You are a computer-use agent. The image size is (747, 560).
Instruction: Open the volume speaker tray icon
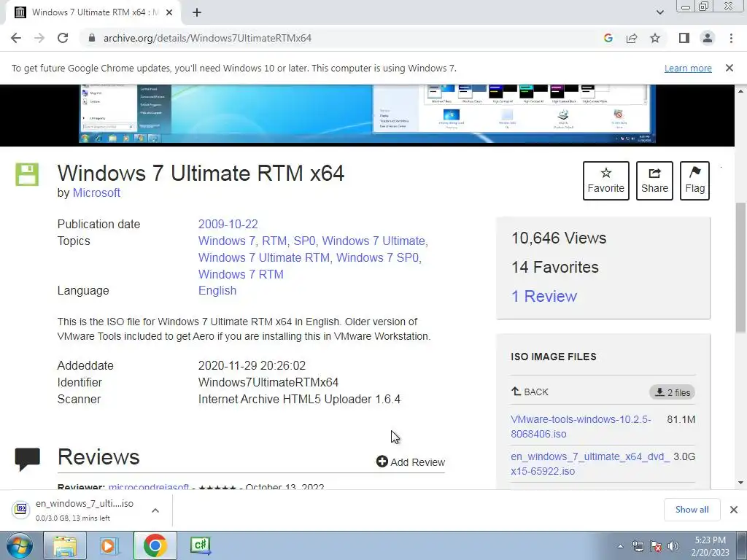(673, 546)
